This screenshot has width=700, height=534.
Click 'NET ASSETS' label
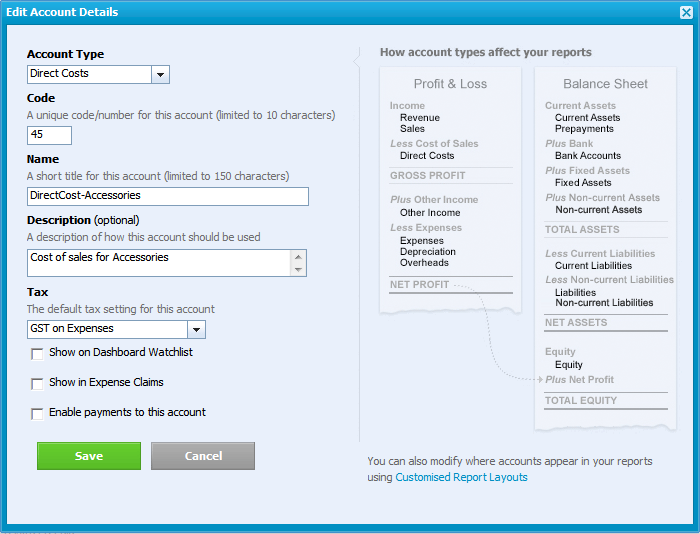tap(576, 322)
